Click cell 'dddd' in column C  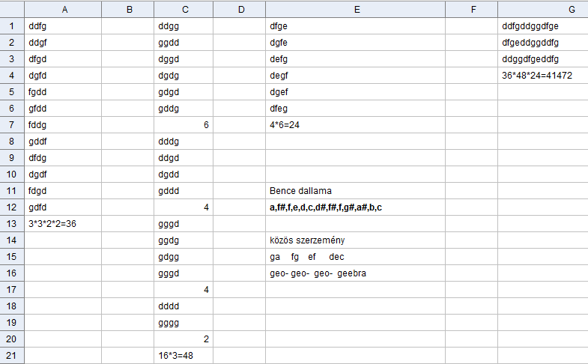(x=184, y=306)
